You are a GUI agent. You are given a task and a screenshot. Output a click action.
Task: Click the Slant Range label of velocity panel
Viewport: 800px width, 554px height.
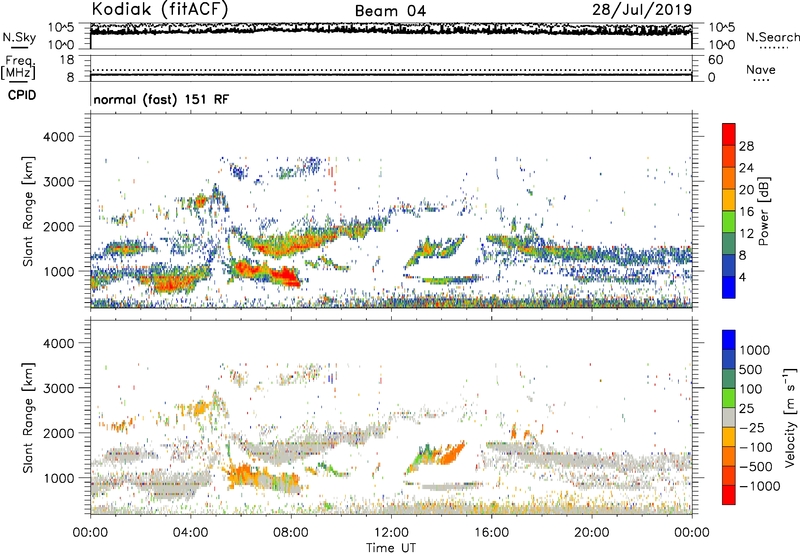28,417
